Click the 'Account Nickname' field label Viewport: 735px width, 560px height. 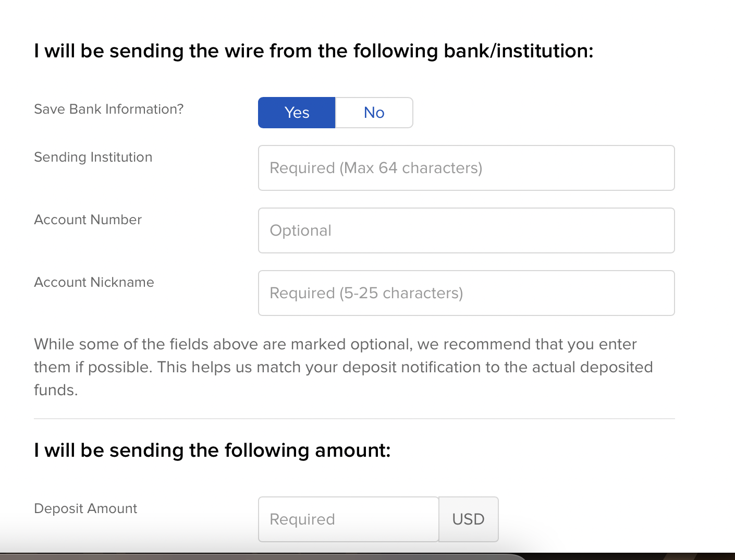[94, 282]
